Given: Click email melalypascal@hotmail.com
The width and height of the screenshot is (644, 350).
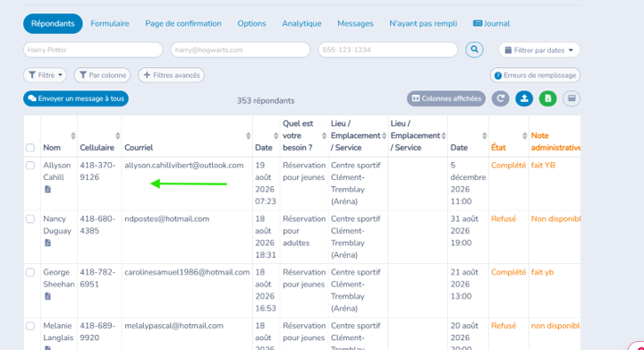Looking at the screenshot, I should pyautogui.click(x=174, y=326).
